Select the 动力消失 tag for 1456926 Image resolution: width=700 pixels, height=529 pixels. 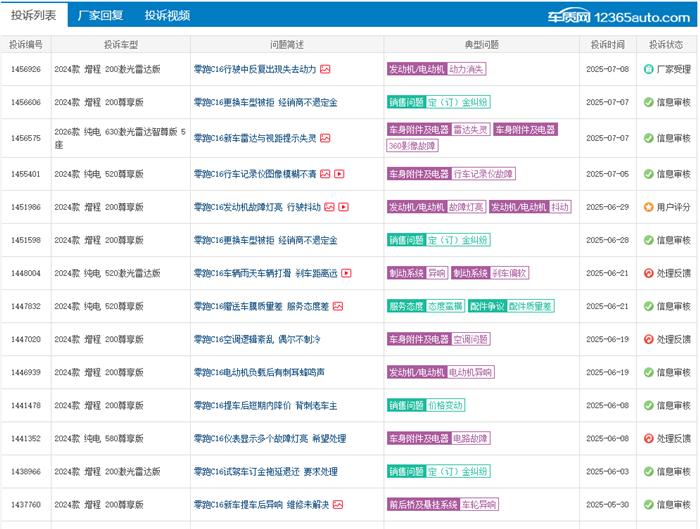pyautogui.click(x=467, y=69)
